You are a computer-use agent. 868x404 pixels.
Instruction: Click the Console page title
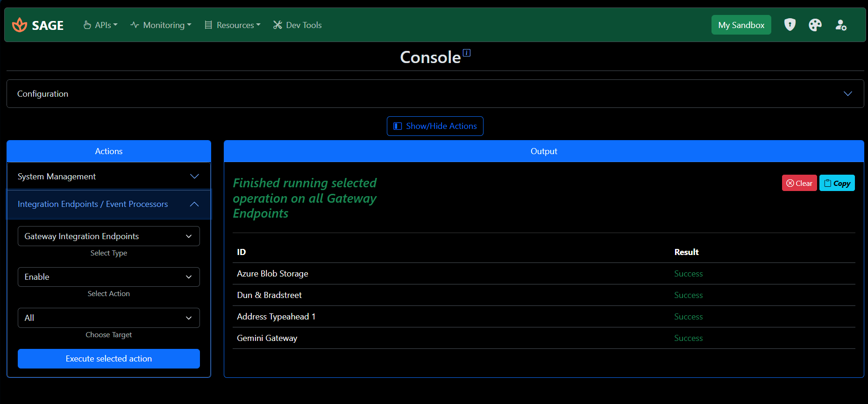click(430, 57)
